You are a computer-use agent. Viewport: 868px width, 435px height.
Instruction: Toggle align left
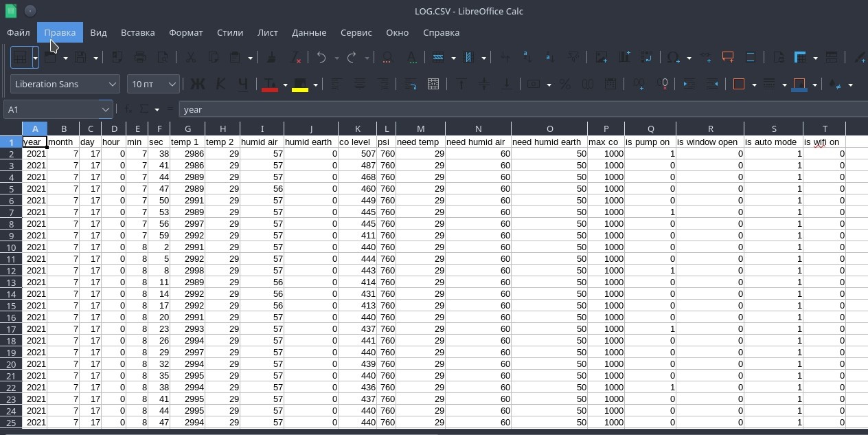click(336, 84)
